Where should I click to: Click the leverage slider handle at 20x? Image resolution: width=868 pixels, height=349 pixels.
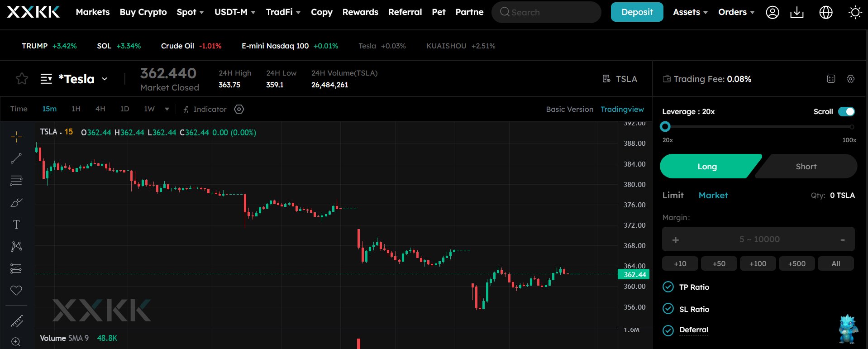665,127
